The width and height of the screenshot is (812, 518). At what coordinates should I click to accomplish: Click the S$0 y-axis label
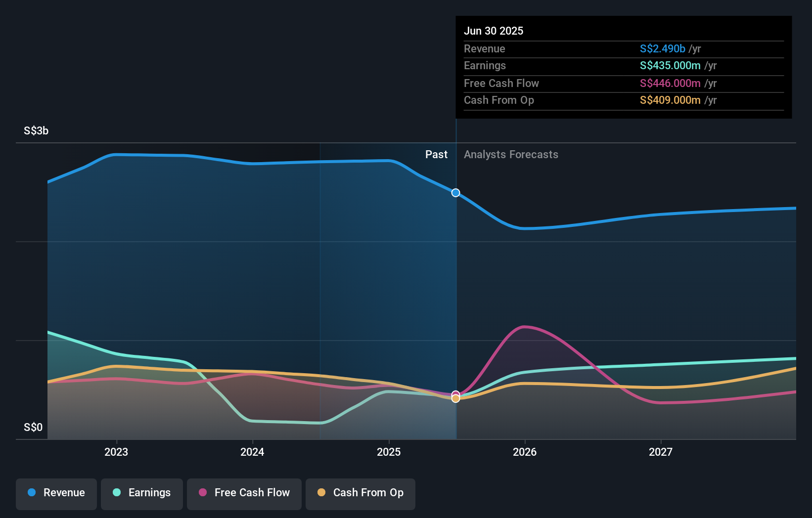coord(33,427)
